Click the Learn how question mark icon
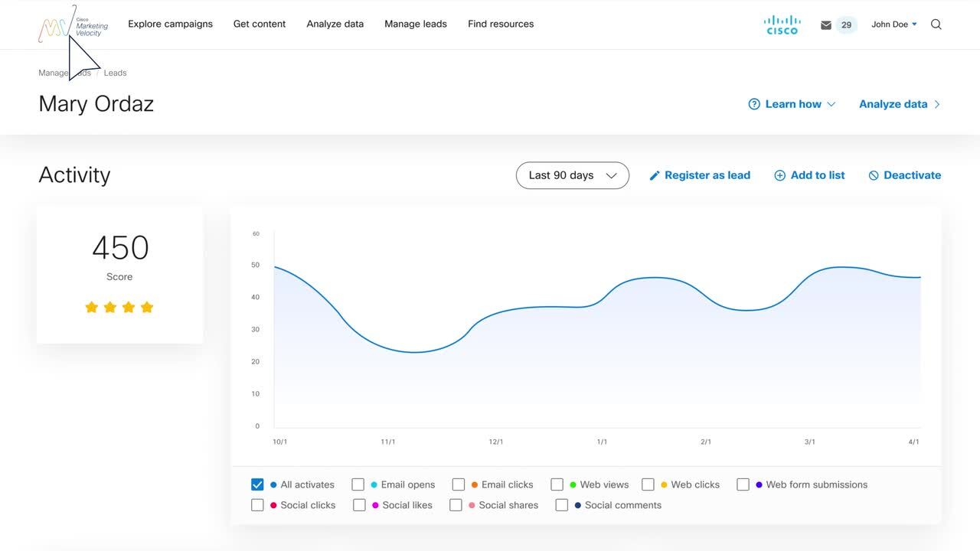Screen dimensions: 980x551 [753, 104]
